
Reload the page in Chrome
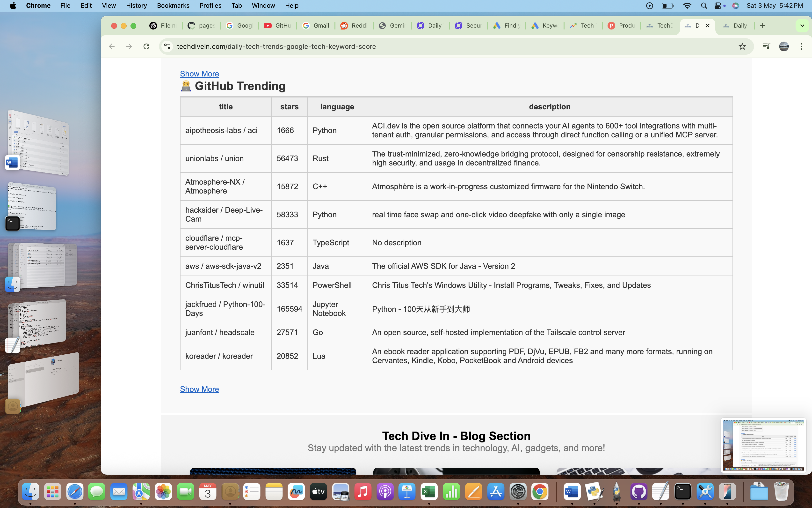pos(146,46)
